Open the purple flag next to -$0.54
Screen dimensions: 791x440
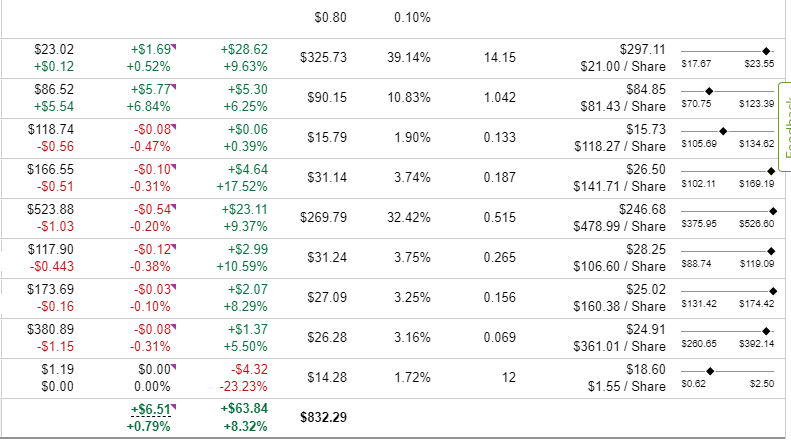pos(172,205)
